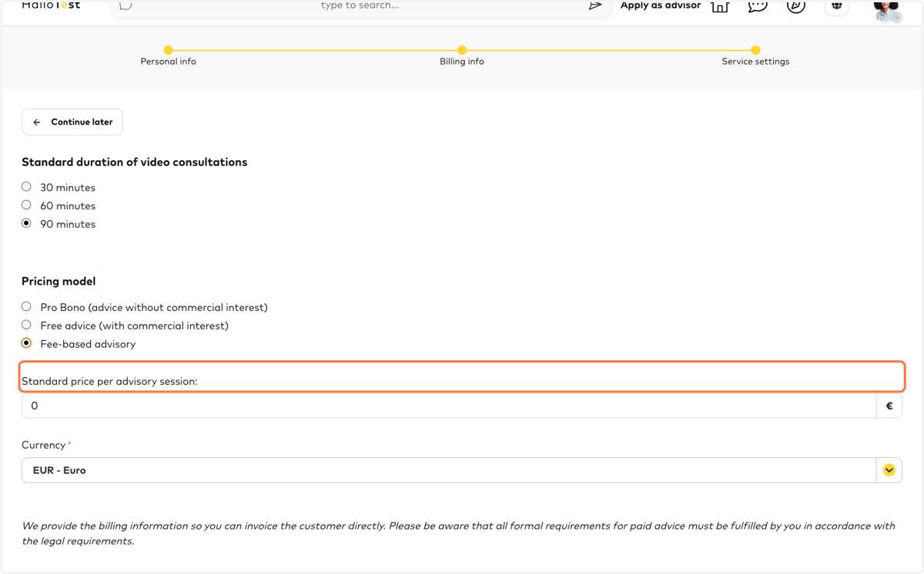Screen dimensions: 924x574
Task: Click the standard price input field
Action: click(449, 405)
